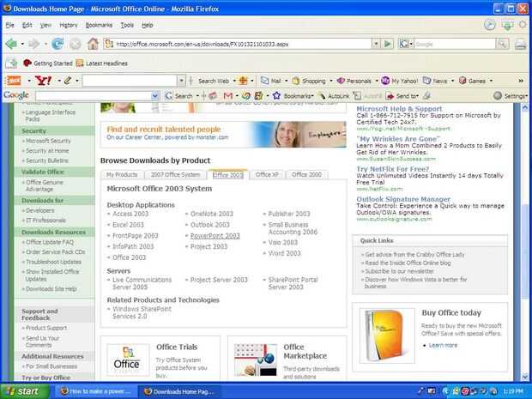Open the View menu
This screenshot has width=532, height=399.
(45, 25)
